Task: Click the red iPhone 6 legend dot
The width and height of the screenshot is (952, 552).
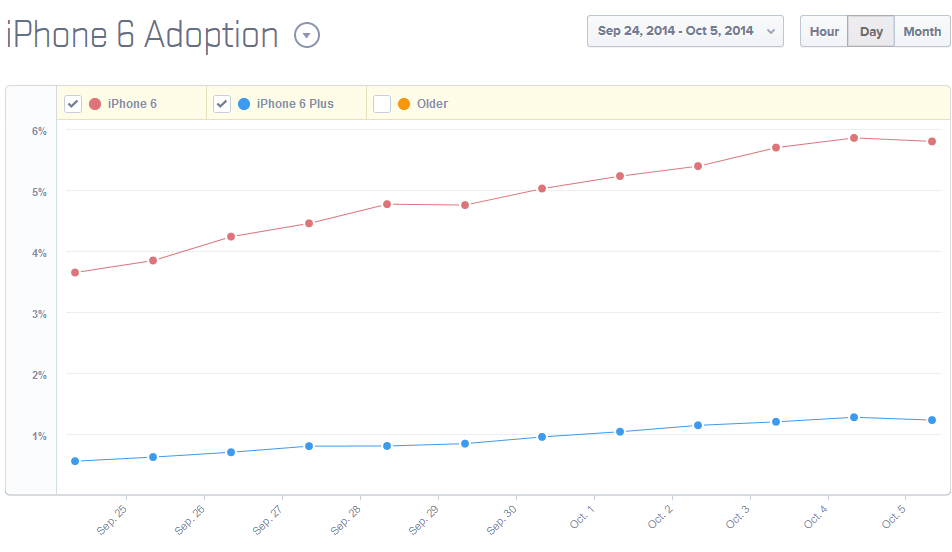Action: tap(95, 104)
